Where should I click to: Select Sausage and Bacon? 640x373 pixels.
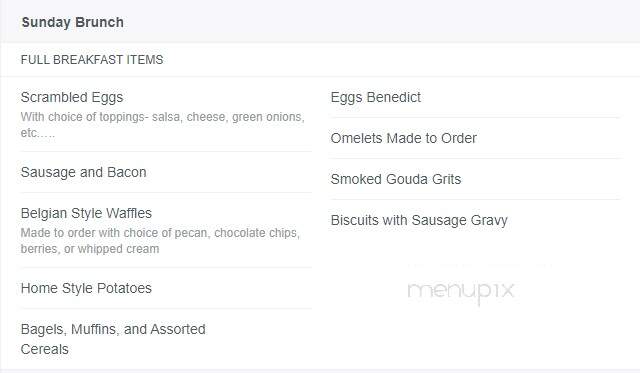(x=84, y=172)
